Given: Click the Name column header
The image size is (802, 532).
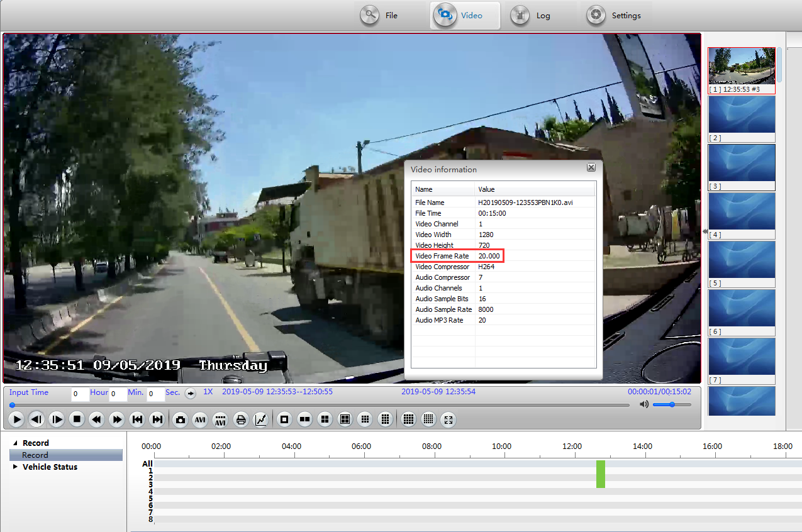Looking at the screenshot, I should (443, 189).
